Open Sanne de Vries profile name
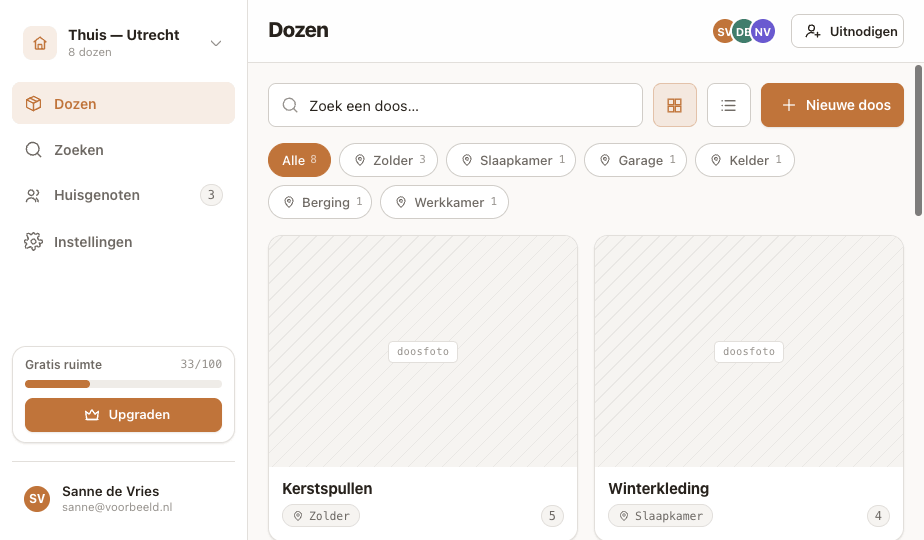This screenshot has width=924, height=540. [x=111, y=491]
